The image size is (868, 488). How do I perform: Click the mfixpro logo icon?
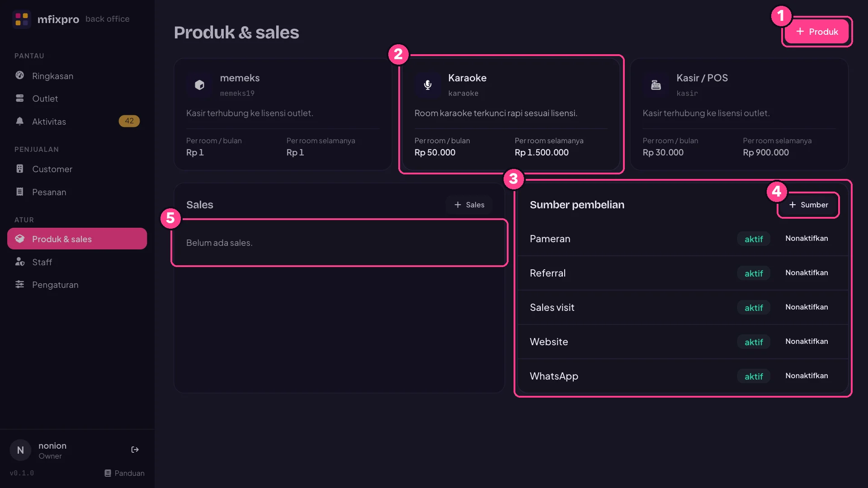(22, 19)
